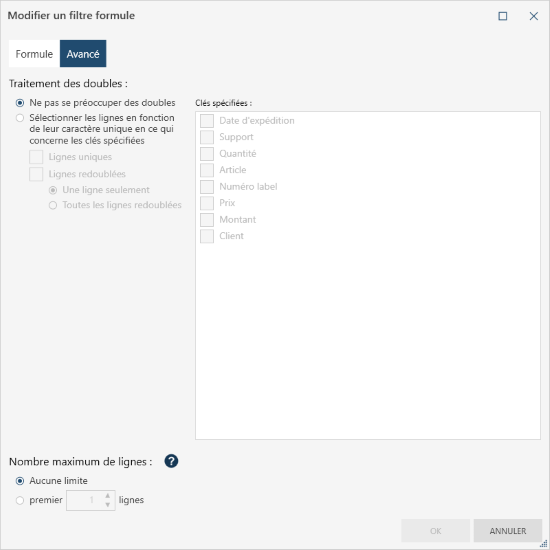
Task: Click the dialog resize grip corner
Action: (x=544, y=544)
